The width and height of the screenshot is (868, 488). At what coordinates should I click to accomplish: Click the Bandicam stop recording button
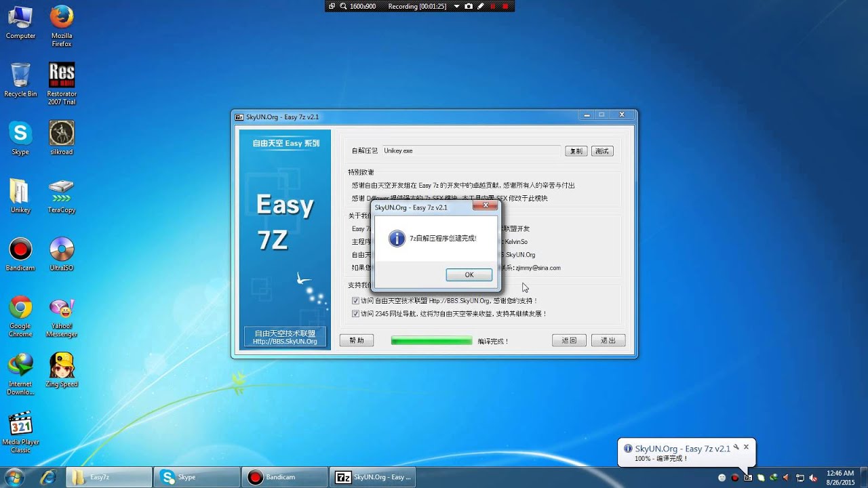pos(505,6)
